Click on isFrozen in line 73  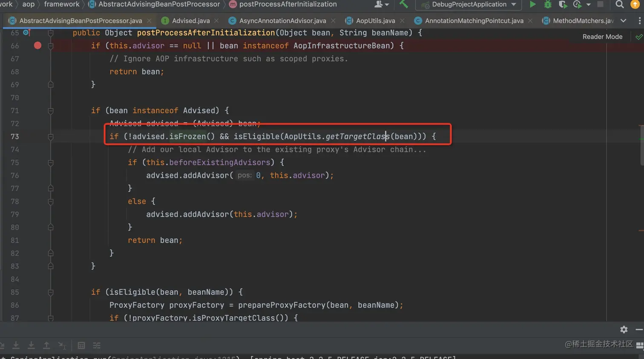click(187, 137)
